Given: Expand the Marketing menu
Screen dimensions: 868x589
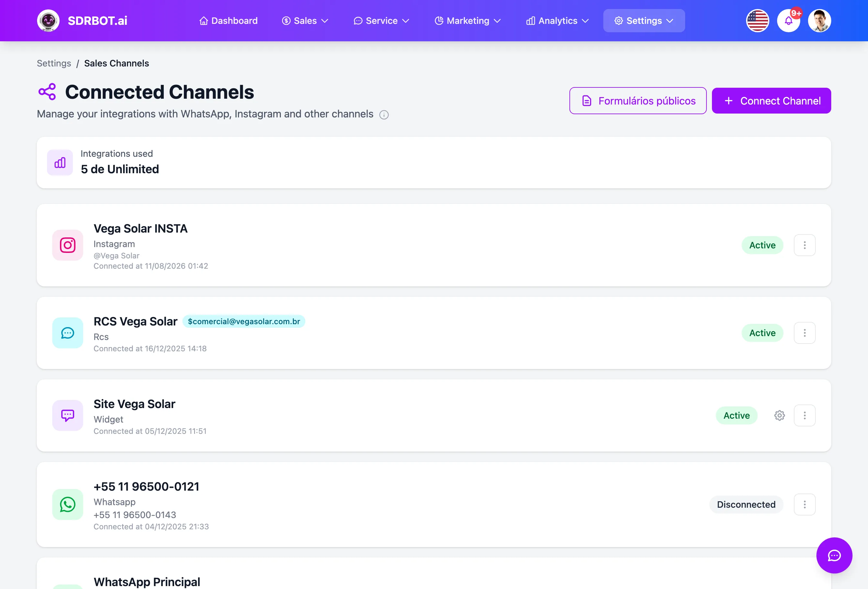Looking at the screenshot, I should click(468, 21).
